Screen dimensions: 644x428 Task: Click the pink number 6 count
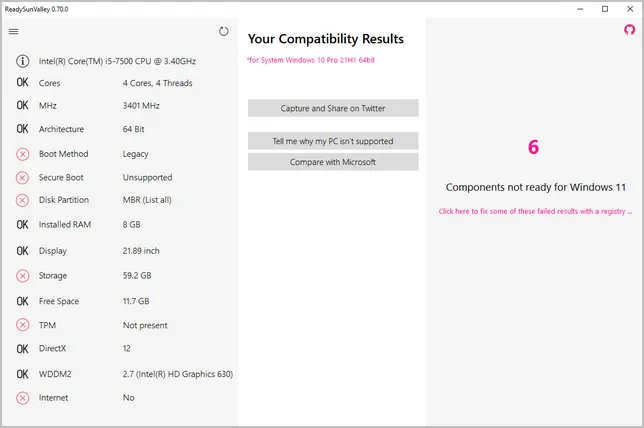click(533, 147)
